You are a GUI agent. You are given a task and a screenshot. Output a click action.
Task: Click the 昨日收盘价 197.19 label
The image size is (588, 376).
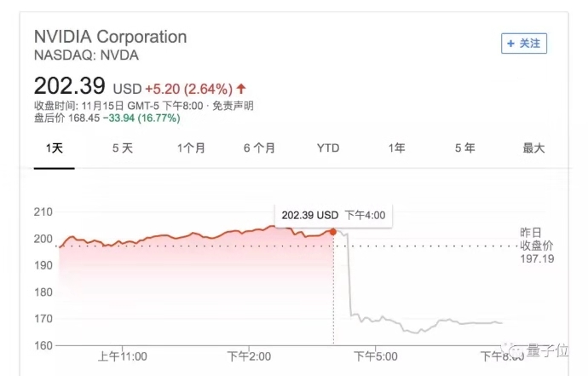(x=537, y=246)
